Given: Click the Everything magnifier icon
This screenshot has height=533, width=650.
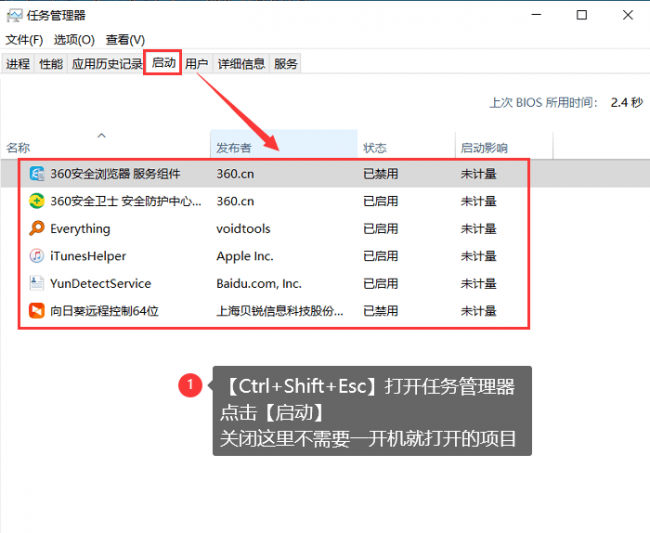Looking at the screenshot, I should click(37, 228).
